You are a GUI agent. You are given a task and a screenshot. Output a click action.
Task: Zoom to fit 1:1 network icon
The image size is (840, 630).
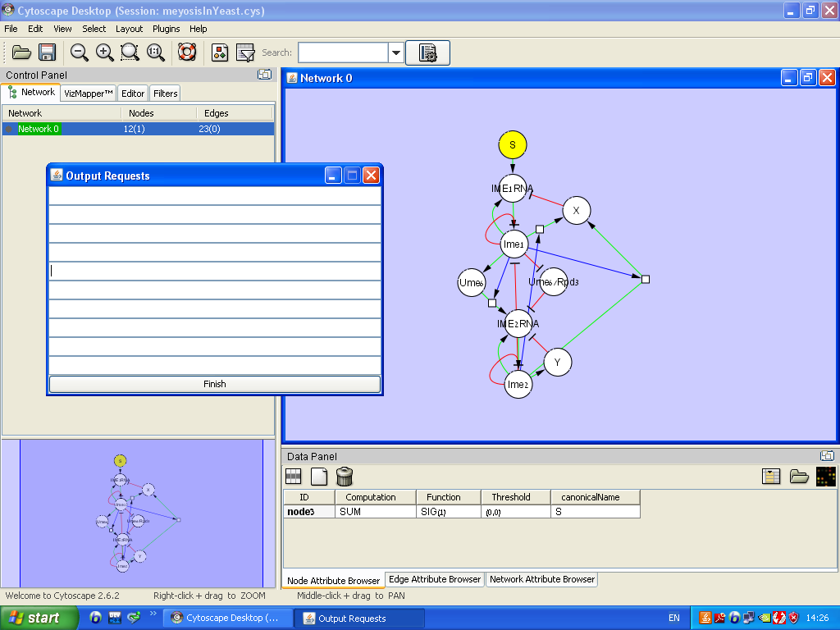coord(155,52)
